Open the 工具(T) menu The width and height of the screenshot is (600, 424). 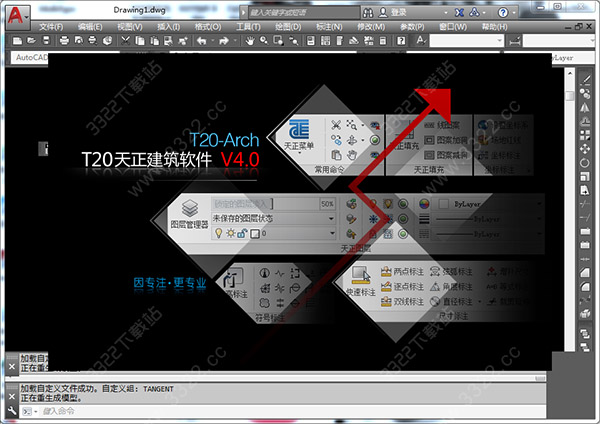click(248, 27)
